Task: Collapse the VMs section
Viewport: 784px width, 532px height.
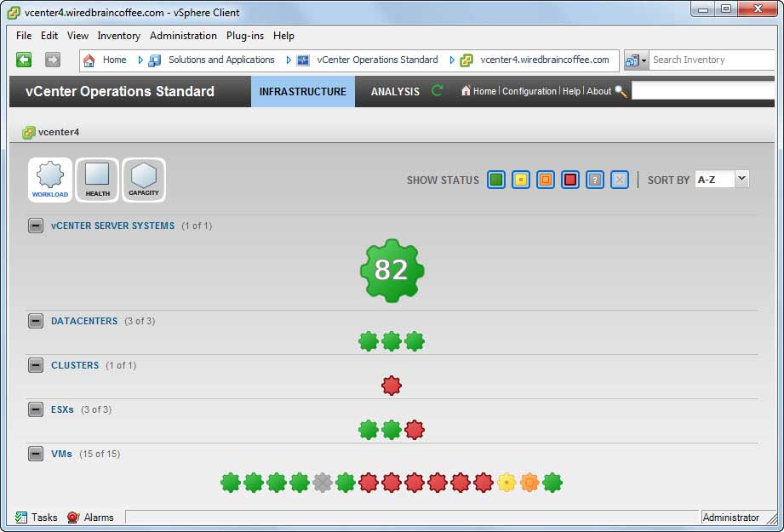Action: [36, 454]
